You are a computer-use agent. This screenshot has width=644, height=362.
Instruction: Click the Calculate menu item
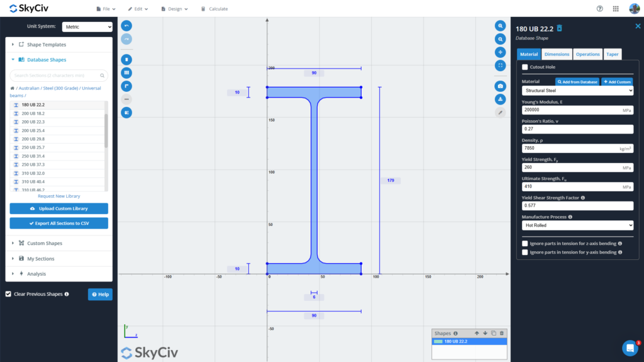[x=214, y=9]
